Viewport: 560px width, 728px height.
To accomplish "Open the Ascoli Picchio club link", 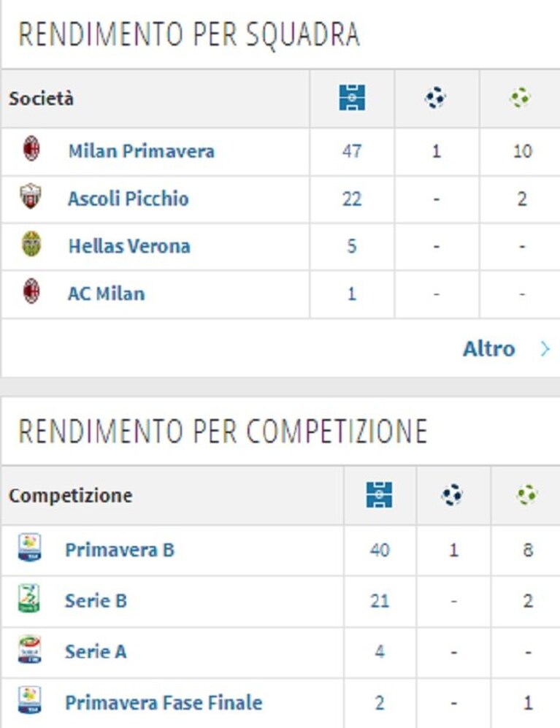I will [x=129, y=199].
